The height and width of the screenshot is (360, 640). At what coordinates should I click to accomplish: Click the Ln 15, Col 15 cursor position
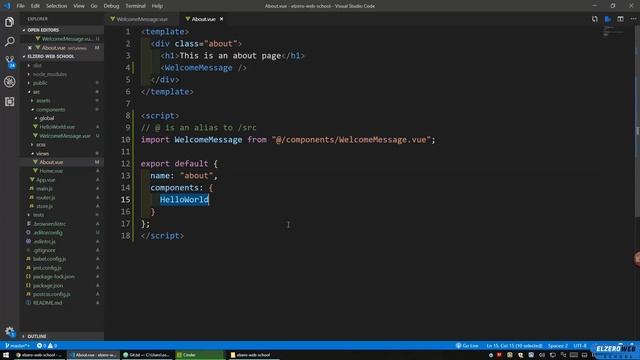click(514, 346)
